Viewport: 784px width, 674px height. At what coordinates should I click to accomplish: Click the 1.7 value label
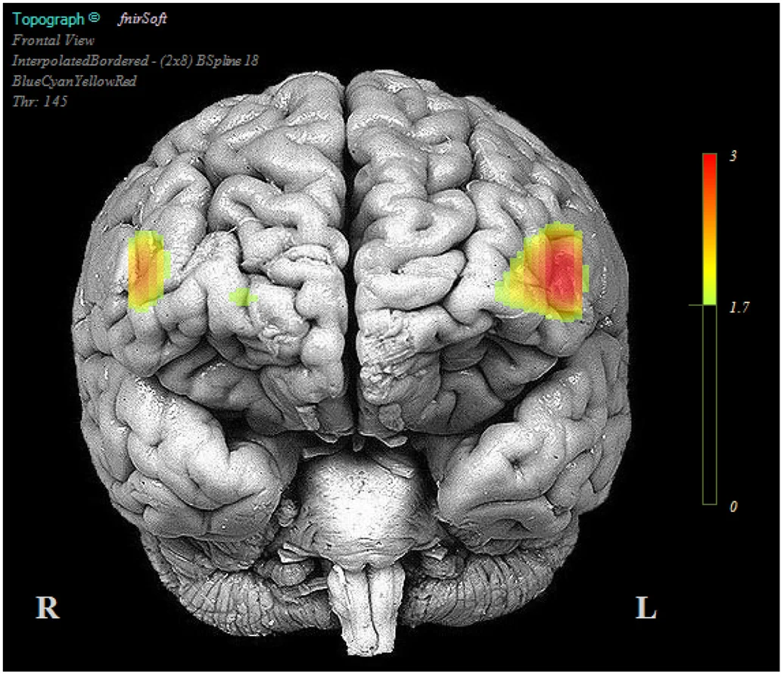click(739, 307)
